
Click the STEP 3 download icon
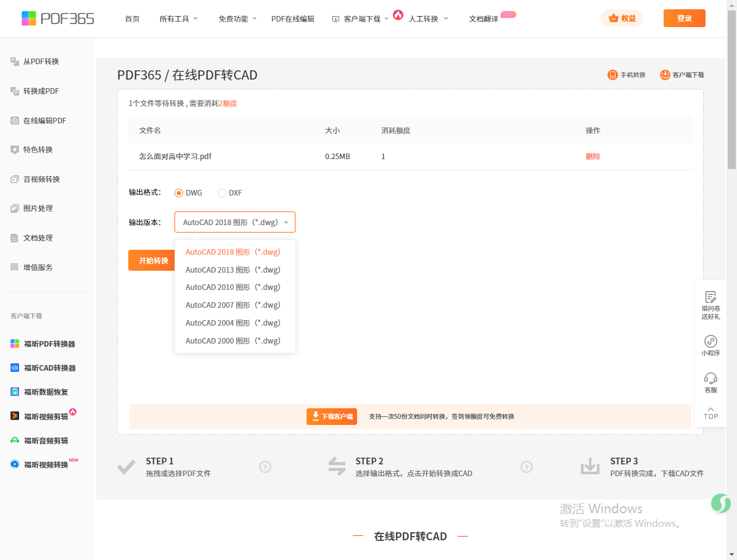point(590,466)
